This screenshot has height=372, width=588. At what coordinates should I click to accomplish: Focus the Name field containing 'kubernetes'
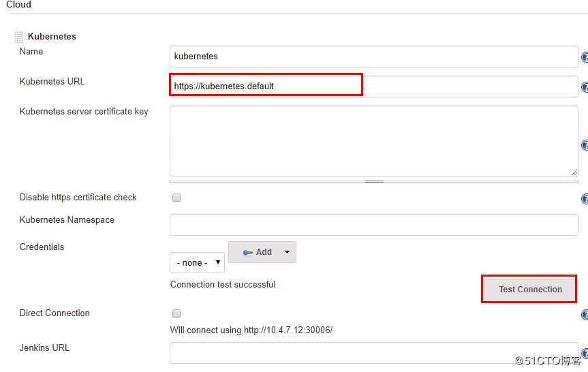pyautogui.click(x=373, y=57)
